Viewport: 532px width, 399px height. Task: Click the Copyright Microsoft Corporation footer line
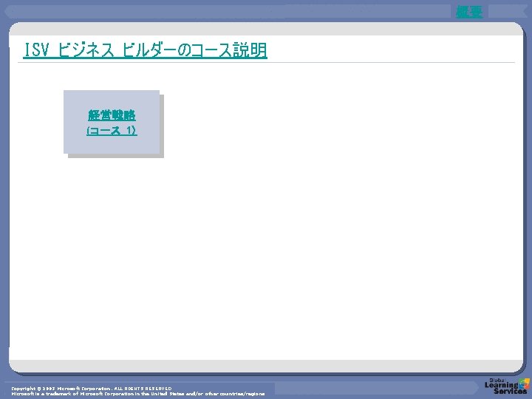click(x=92, y=389)
